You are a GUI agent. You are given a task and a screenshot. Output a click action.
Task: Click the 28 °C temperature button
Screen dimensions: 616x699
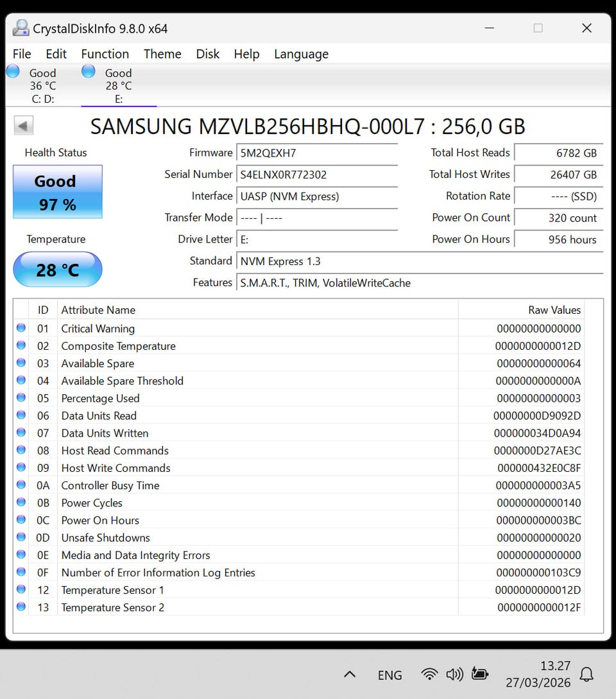point(58,269)
